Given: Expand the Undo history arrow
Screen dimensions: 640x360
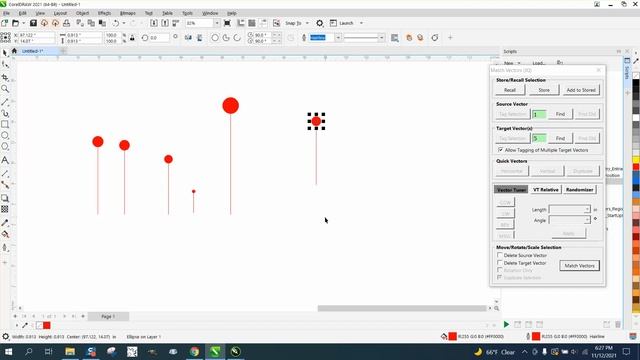Looking at the screenshot, I should tap(124, 23).
